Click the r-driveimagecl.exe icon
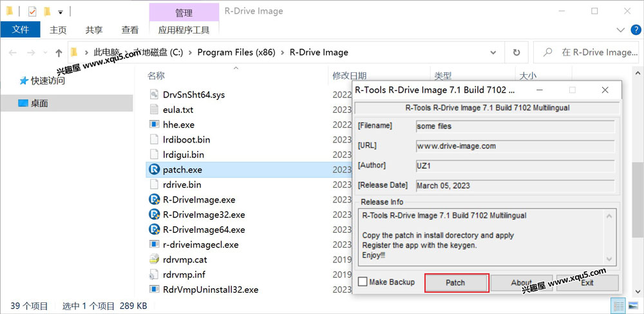 [x=154, y=244]
